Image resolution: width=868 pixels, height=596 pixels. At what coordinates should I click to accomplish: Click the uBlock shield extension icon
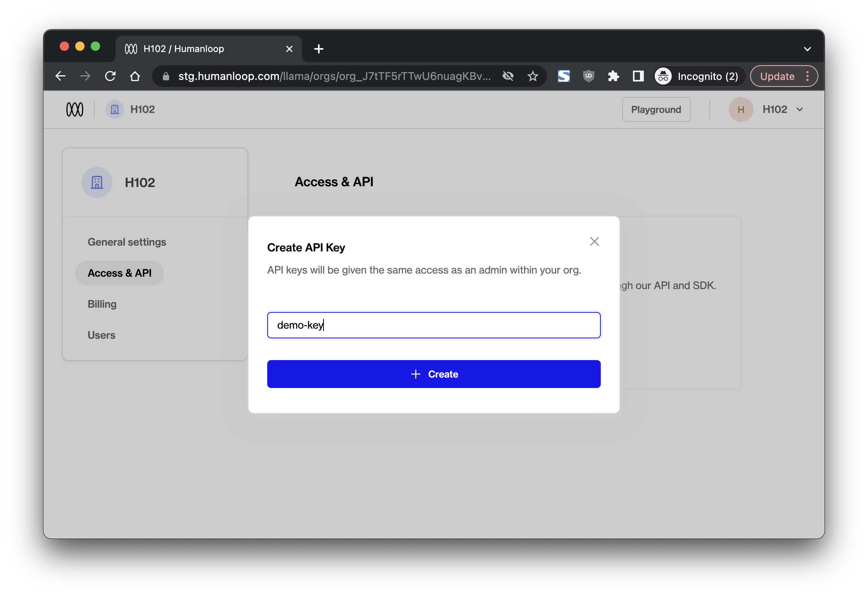coord(588,76)
